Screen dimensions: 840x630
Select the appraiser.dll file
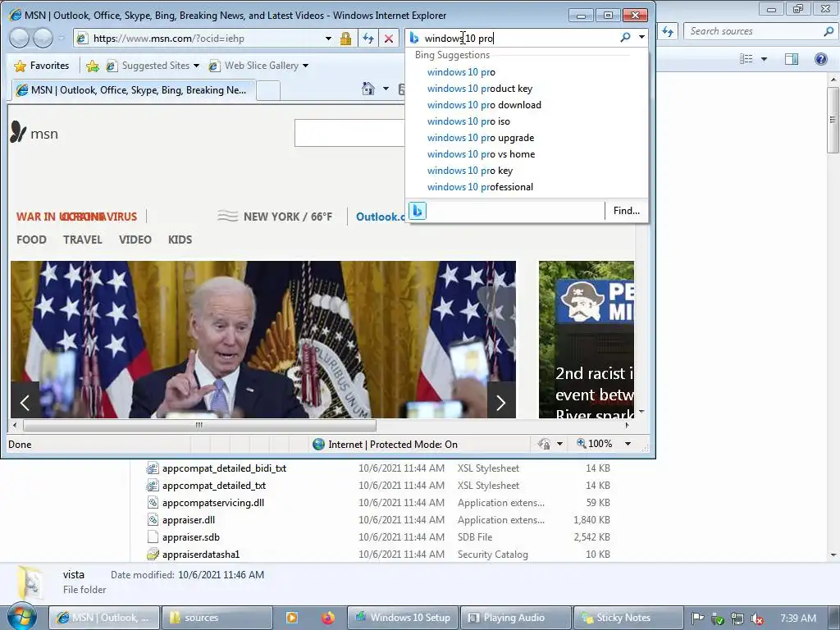pos(188,519)
